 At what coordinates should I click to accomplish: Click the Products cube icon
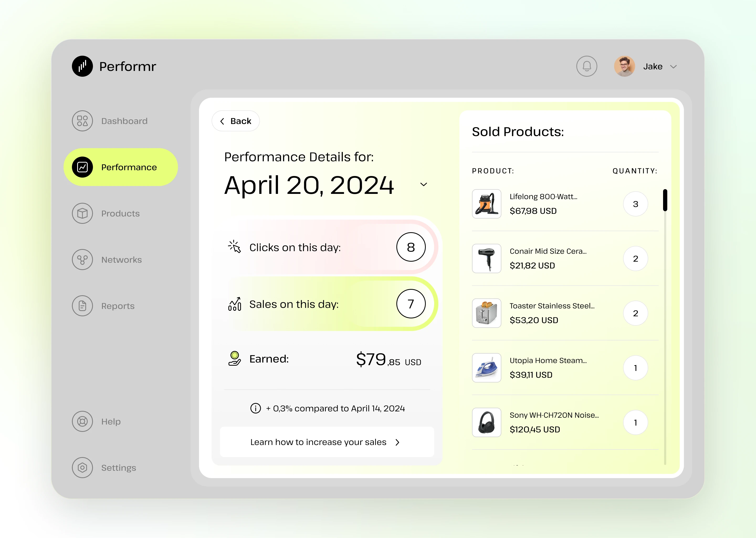coord(82,213)
